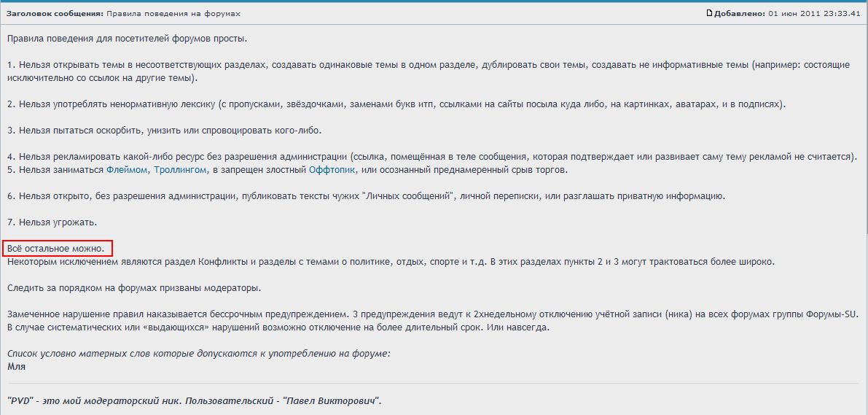Click the highlighted "Всё остальное можно." text
The height and width of the screenshot is (415, 868).
pyautogui.click(x=56, y=249)
